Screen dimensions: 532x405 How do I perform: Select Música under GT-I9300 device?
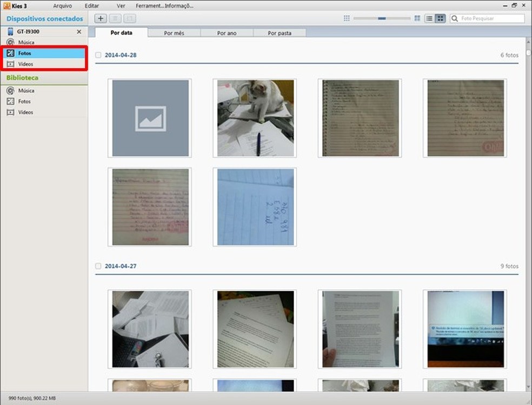pos(25,42)
